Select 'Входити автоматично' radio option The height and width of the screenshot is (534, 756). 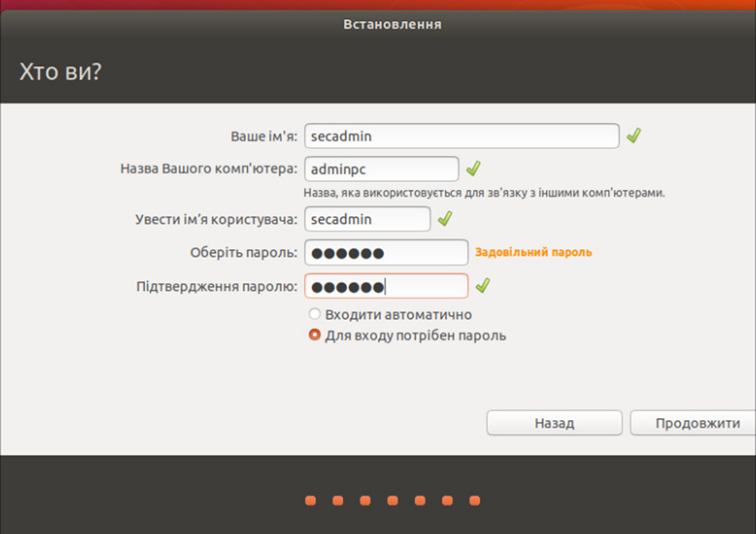(x=315, y=315)
